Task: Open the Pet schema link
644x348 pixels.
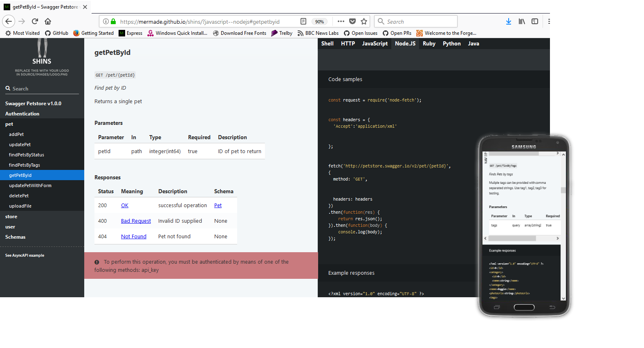Action: coord(218,206)
